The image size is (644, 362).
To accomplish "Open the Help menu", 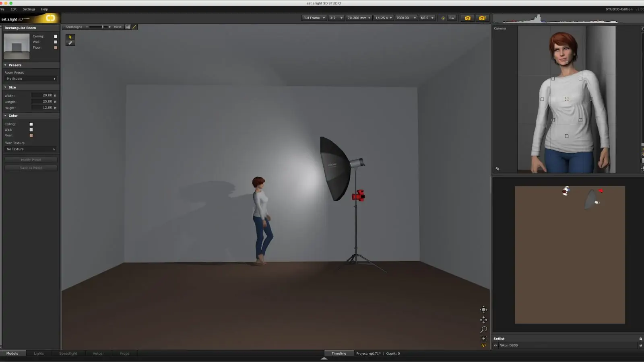I will (44, 9).
